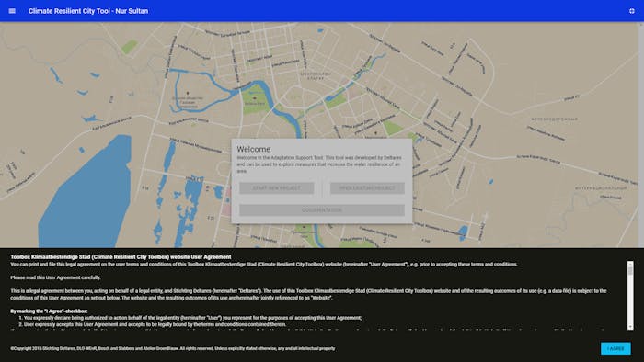Click the empty agreement scrollbar track
Image resolution: width=644 pixels, height=362 pixels.
click(x=630, y=300)
